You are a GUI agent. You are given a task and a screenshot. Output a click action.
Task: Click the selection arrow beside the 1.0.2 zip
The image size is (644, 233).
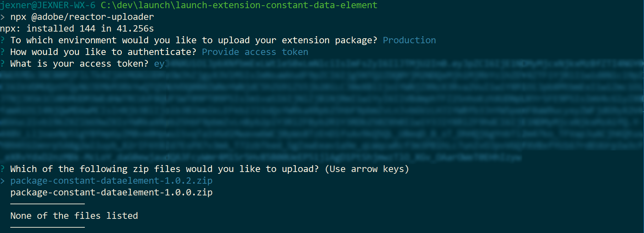click(2, 181)
